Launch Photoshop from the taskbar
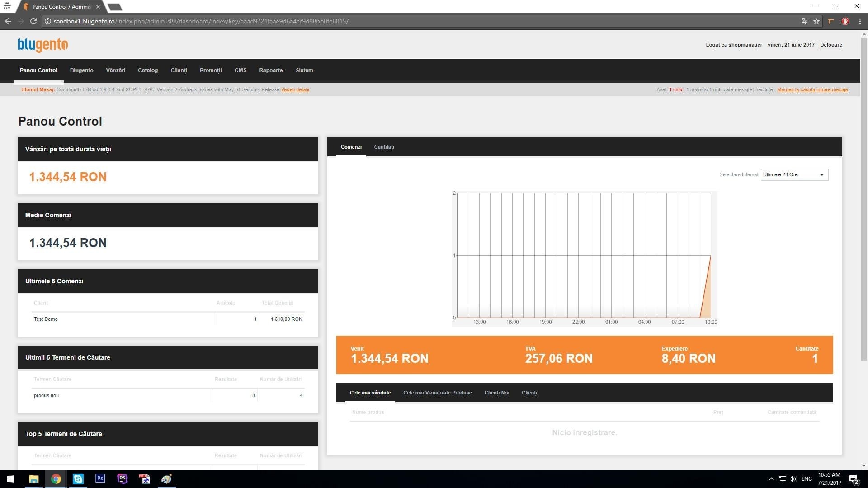The image size is (868, 488). pos(100,479)
